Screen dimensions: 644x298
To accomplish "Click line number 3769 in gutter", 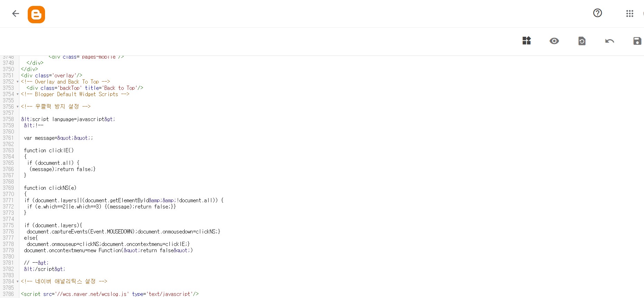I will (8, 188).
